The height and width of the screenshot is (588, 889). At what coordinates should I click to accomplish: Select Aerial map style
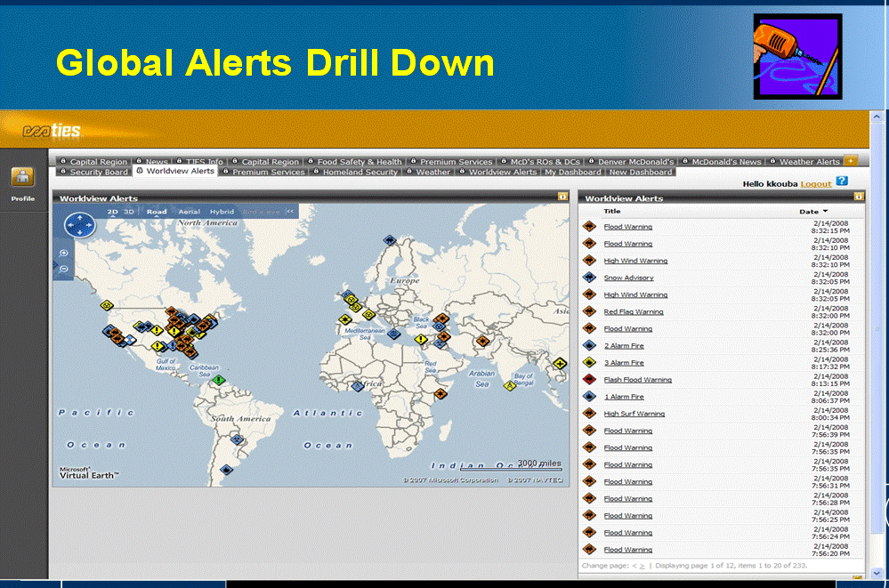coord(190,212)
